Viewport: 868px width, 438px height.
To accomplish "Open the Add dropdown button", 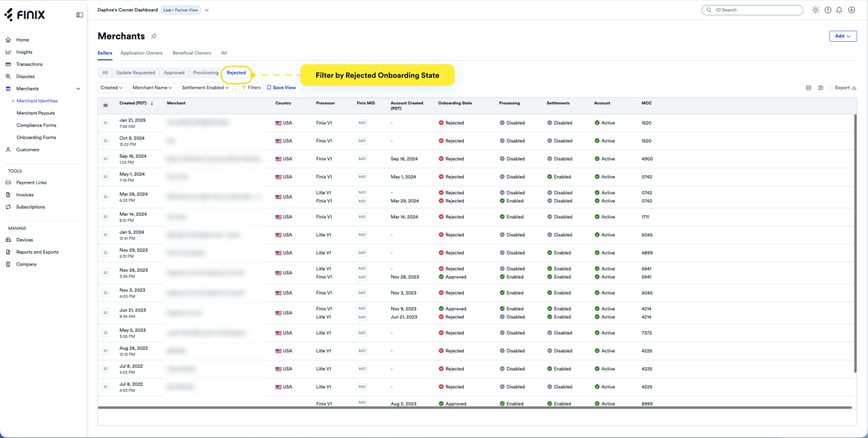I will 843,36.
